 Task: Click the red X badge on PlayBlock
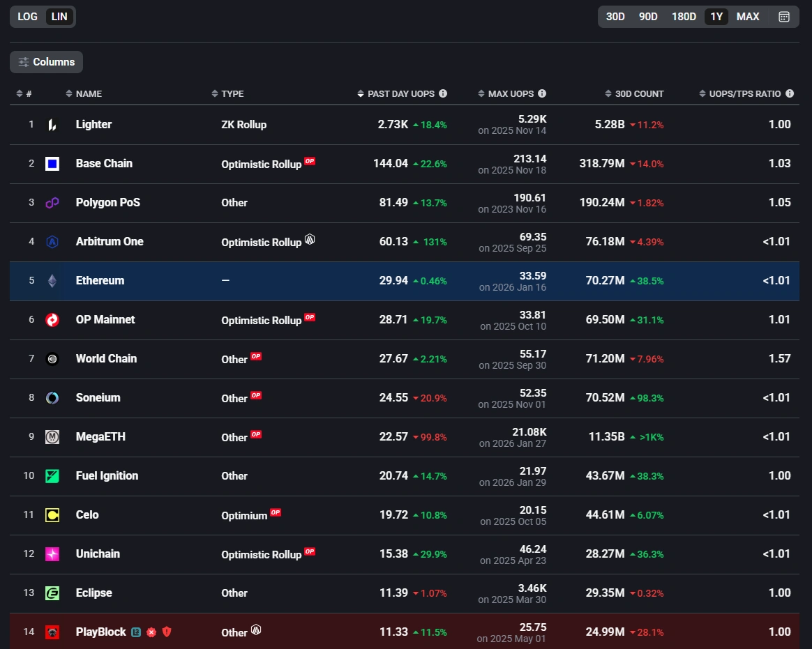pyautogui.click(x=151, y=632)
